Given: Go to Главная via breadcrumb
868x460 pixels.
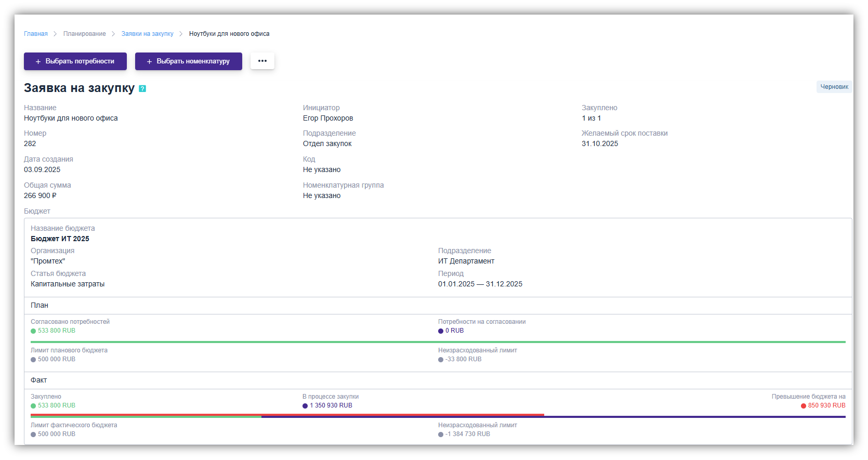Looking at the screenshot, I should point(36,34).
